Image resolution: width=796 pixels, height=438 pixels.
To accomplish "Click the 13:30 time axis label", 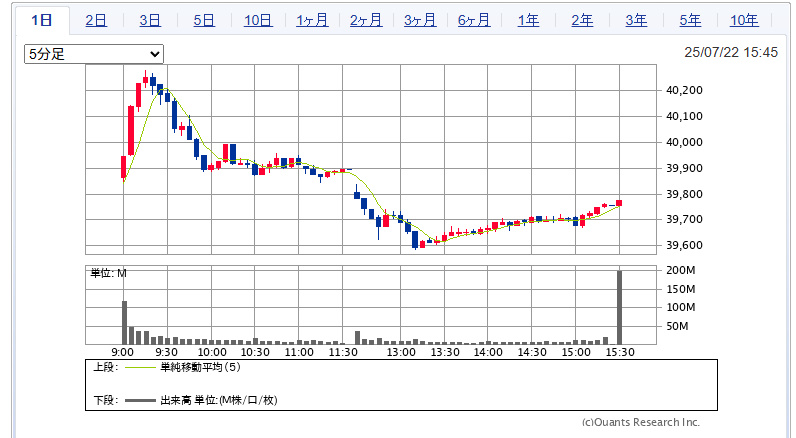I will tap(445, 352).
